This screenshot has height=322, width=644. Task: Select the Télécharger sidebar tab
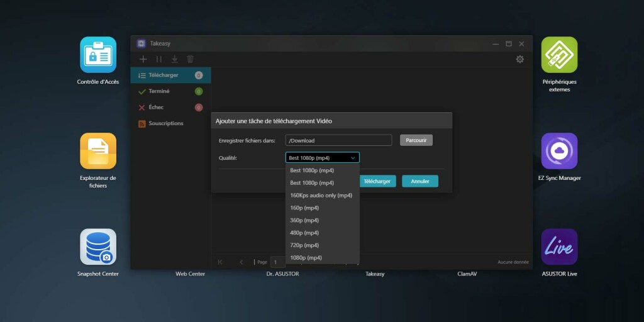[x=171, y=75]
